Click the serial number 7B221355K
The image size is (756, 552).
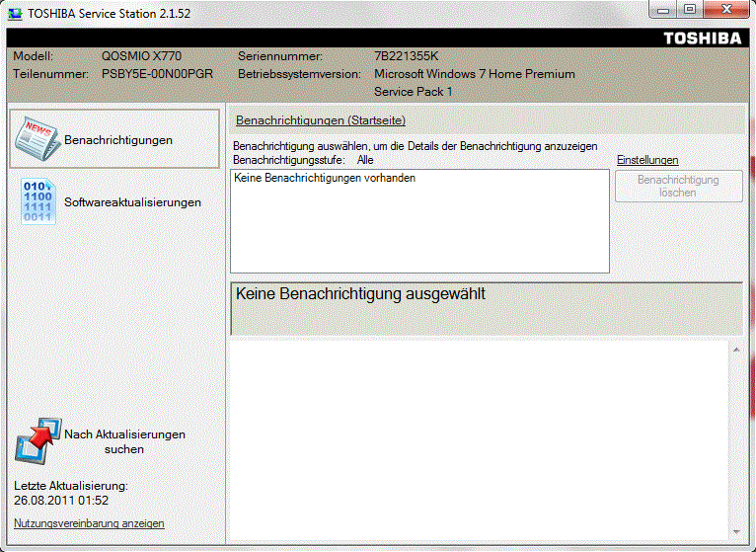point(407,56)
